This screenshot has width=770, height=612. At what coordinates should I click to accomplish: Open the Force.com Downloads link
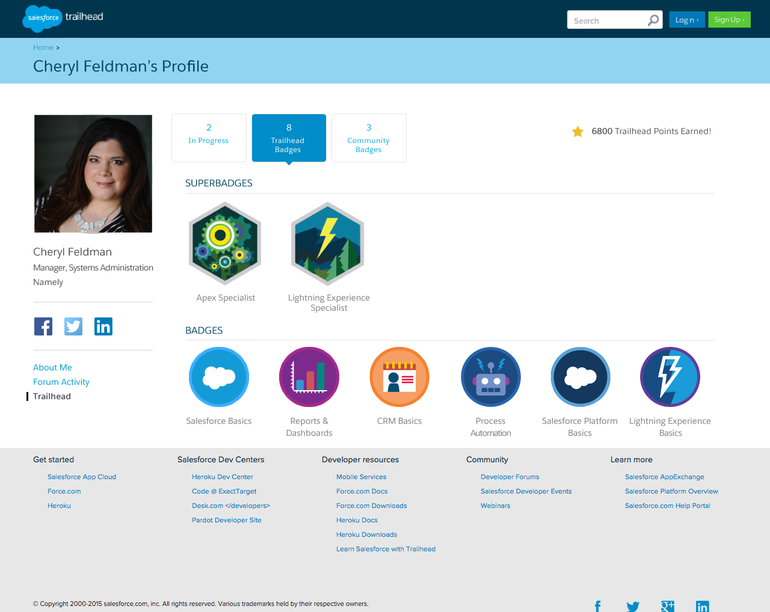pyautogui.click(x=371, y=505)
